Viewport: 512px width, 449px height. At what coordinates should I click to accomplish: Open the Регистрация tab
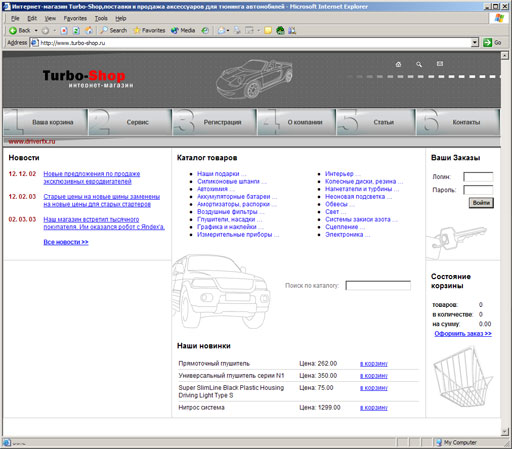coord(214,122)
